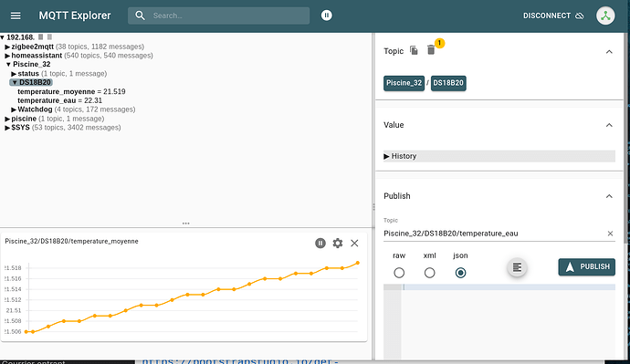
Task: Pause the temperature_moyenne chart
Action: (320, 244)
